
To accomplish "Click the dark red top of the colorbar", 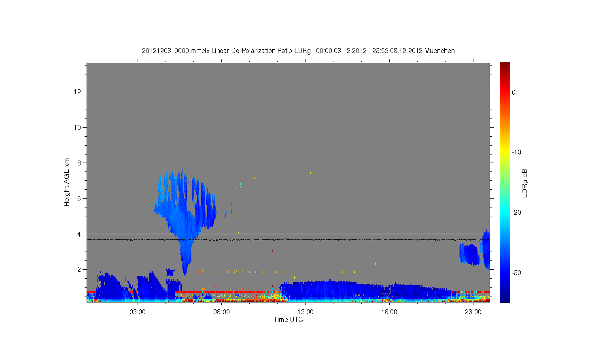I will [x=505, y=67].
